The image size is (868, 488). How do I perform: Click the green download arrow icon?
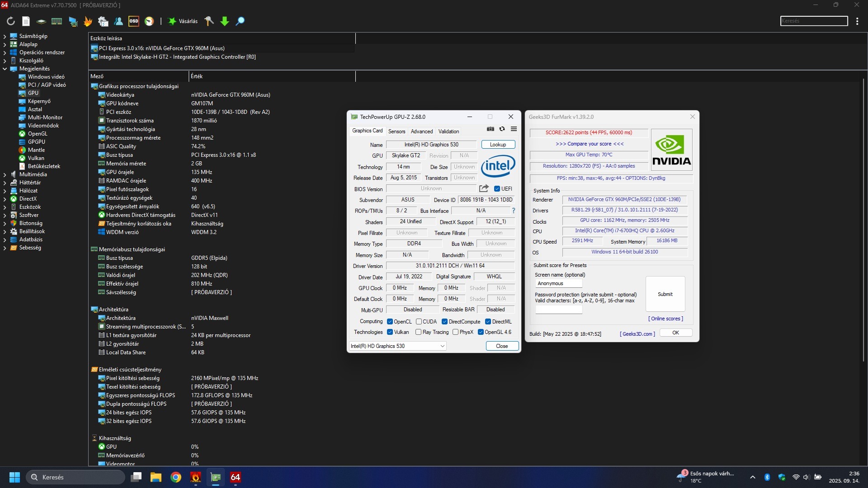[225, 21]
